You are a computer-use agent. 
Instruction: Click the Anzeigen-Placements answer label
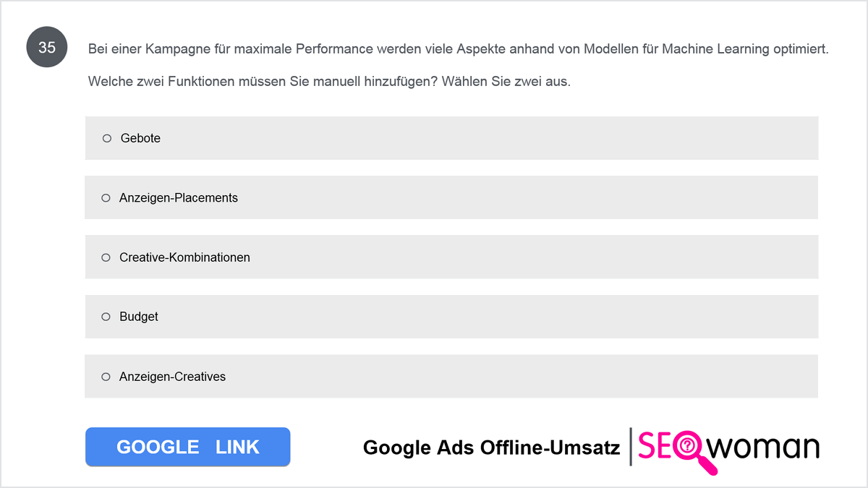179,197
